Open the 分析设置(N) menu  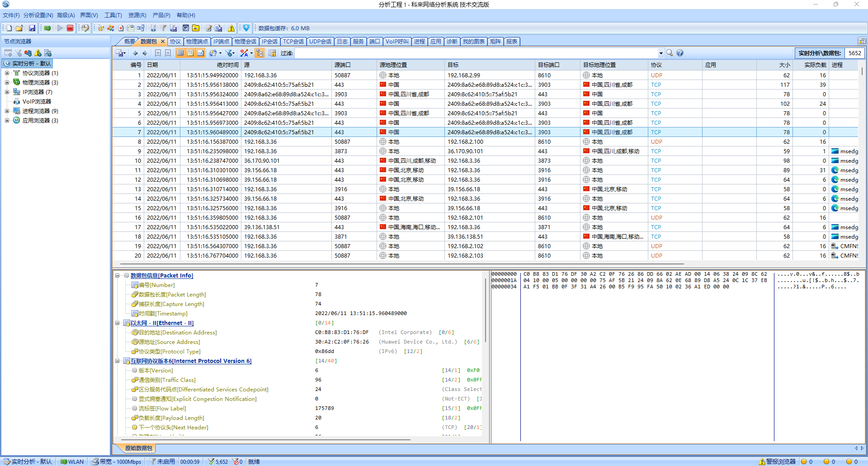[38, 15]
